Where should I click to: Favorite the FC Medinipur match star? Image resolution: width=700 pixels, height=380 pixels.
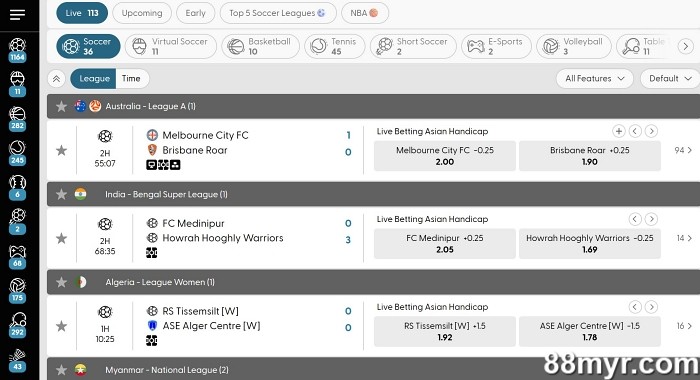click(x=62, y=238)
